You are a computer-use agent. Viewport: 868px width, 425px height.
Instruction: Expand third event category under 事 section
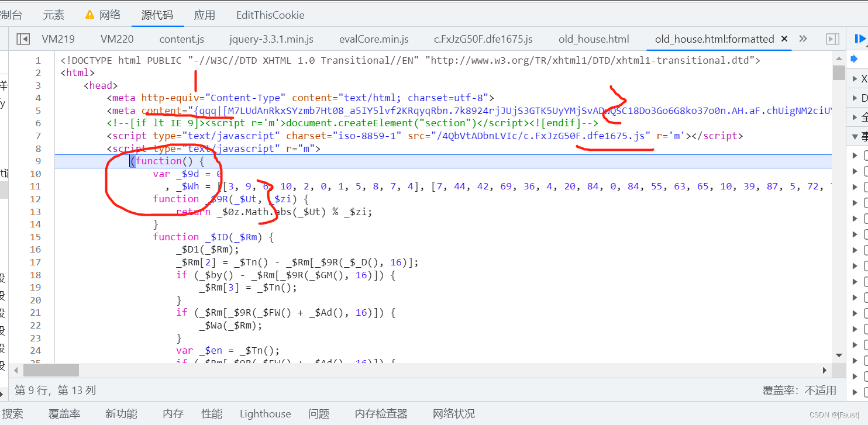click(x=855, y=187)
